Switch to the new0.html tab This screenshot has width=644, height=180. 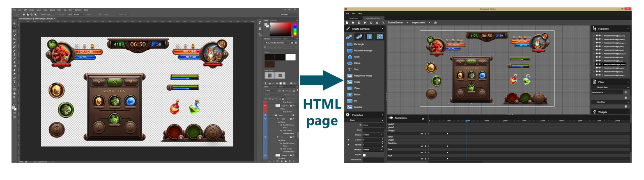click(x=353, y=18)
